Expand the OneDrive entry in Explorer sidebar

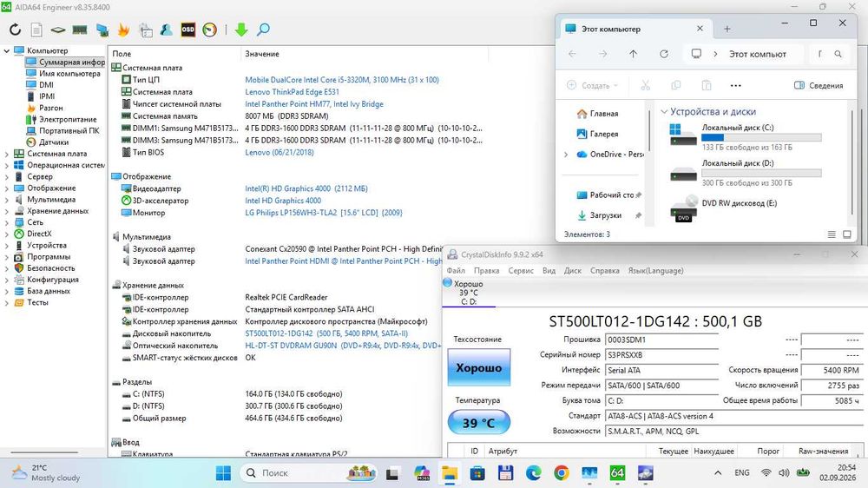[x=566, y=155]
